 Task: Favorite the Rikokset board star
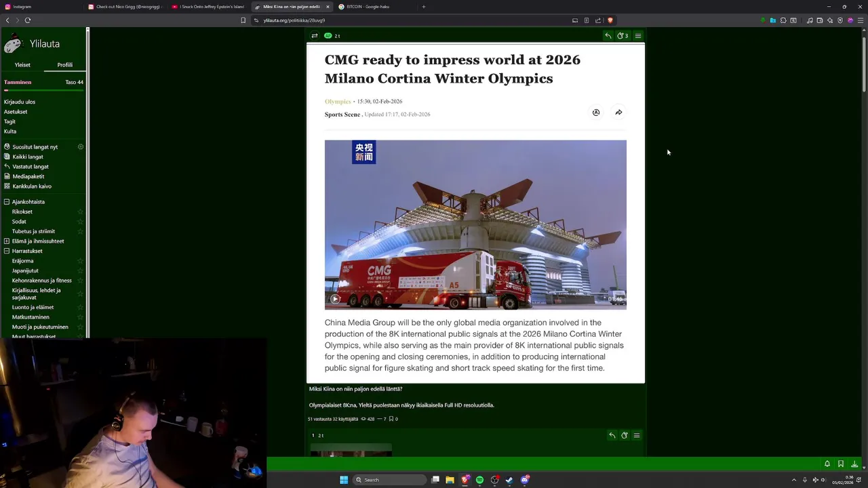(x=81, y=212)
